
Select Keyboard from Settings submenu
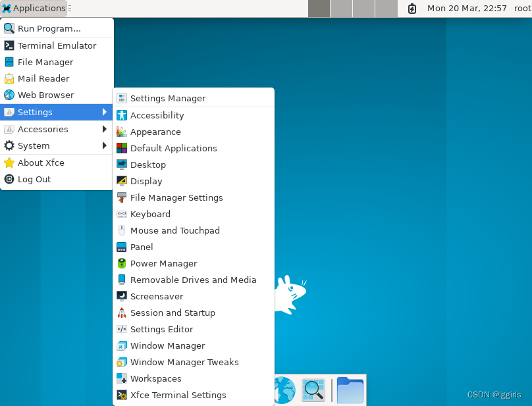click(150, 214)
